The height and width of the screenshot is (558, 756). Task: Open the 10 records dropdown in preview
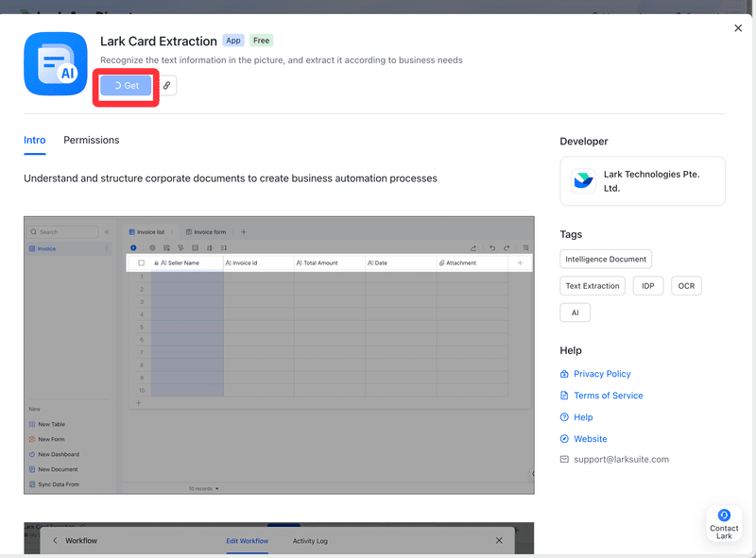click(203, 489)
